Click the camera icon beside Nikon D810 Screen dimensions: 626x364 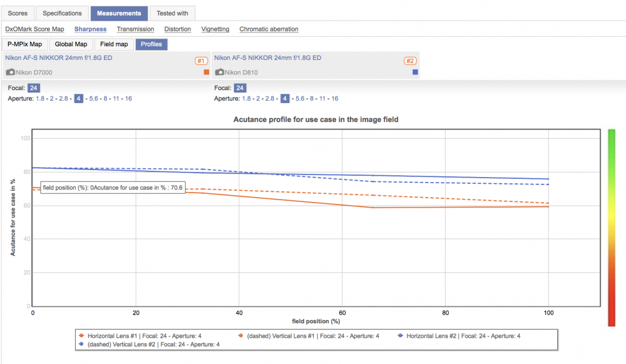point(219,72)
